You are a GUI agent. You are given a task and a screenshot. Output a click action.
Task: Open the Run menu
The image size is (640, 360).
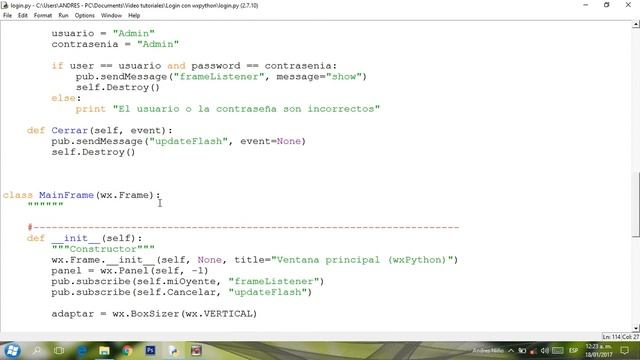click(x=63, y=16)
